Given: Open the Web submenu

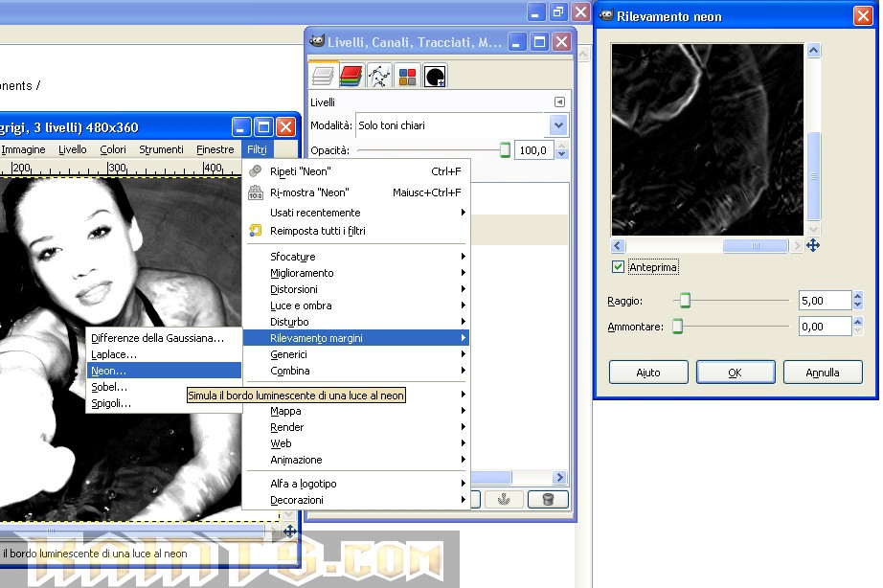Looking at the screenshot, I should pyautogui.click(x=356, y=443).
